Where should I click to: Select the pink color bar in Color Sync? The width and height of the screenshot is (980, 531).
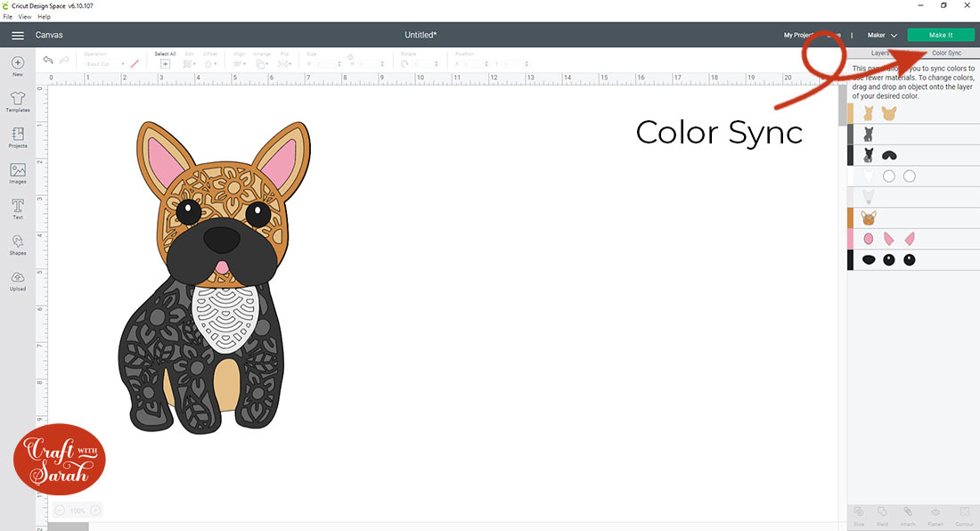(x=850, y=239)
